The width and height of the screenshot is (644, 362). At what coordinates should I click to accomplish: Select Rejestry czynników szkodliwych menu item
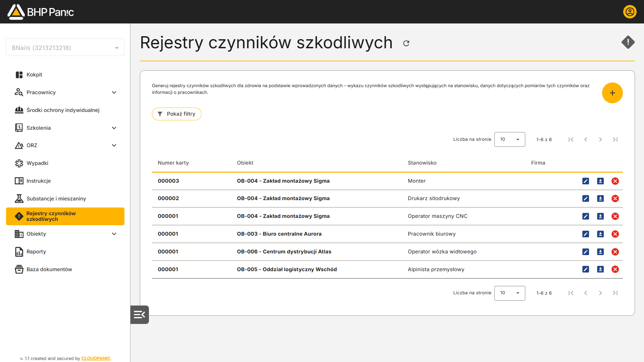click(65, 216)
